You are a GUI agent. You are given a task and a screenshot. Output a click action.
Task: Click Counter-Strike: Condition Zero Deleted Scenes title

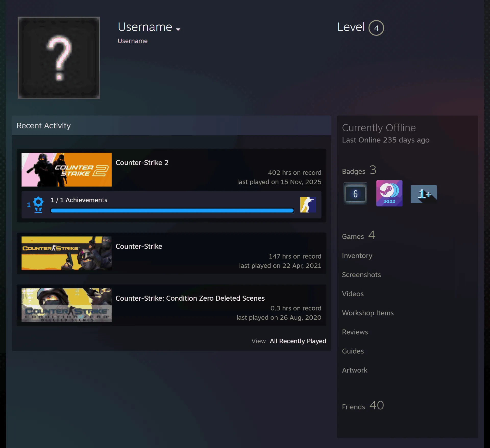coord(190,298)
